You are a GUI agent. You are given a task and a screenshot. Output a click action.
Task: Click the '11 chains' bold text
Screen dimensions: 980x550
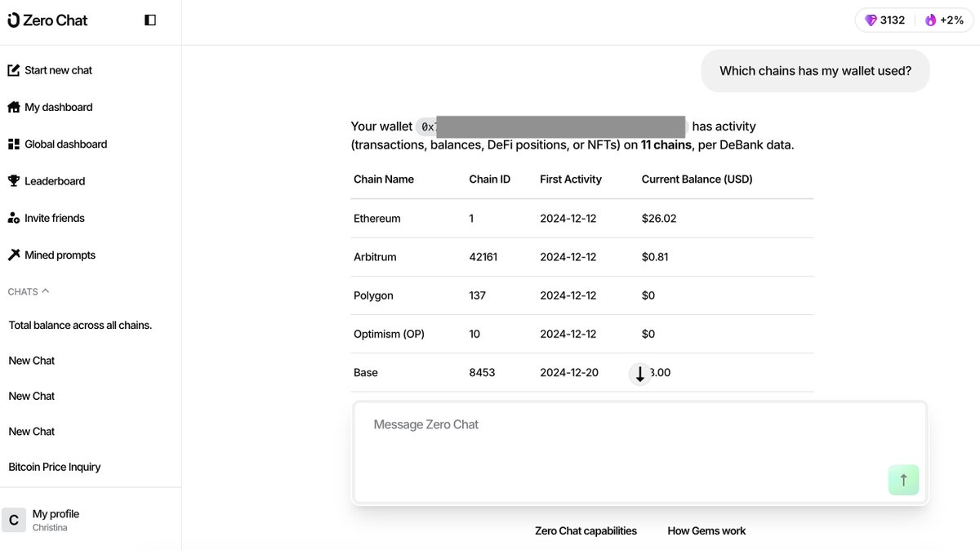click(x=666, y=145)
